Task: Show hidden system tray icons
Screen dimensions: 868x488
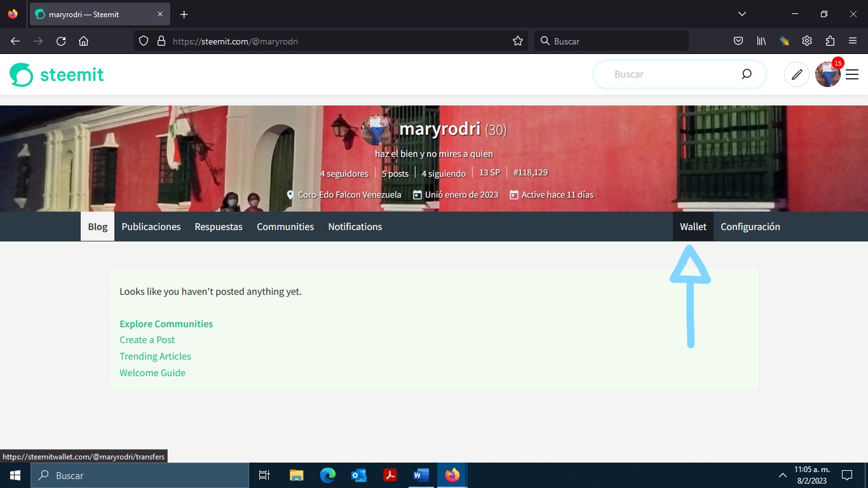Action: point(782,475)
